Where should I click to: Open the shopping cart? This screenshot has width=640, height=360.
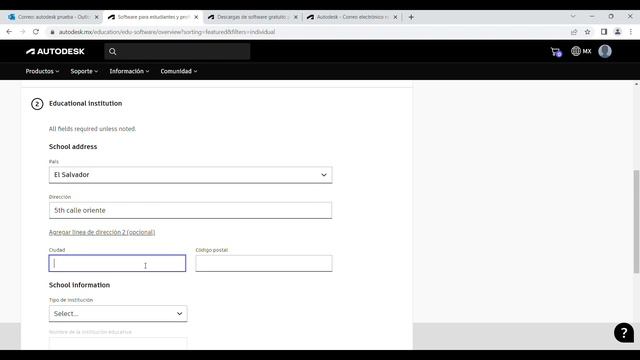[556, 52]
